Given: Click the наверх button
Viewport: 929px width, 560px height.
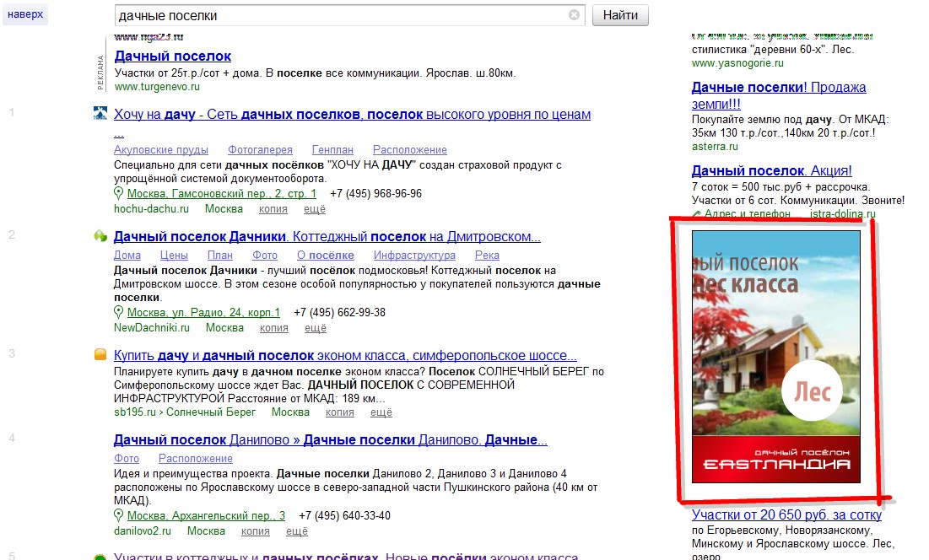Looking at the screenshot, I should [x=24, y=14].
